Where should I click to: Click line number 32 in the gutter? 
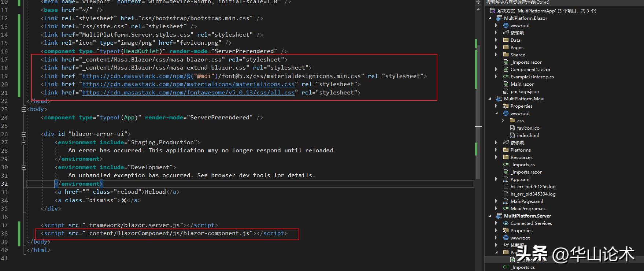pyautogui.click(x=4, y=184)
